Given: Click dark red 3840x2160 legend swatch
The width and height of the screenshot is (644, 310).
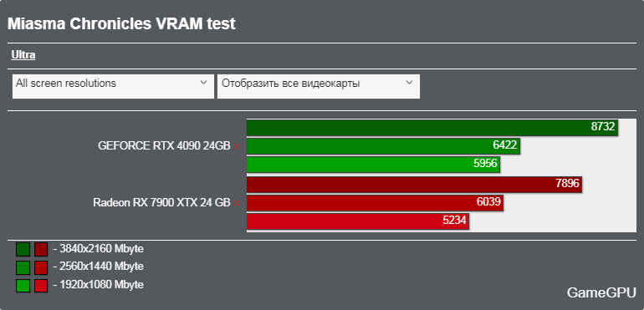Looking at the screenshot, I should click(x=41, y=250).
